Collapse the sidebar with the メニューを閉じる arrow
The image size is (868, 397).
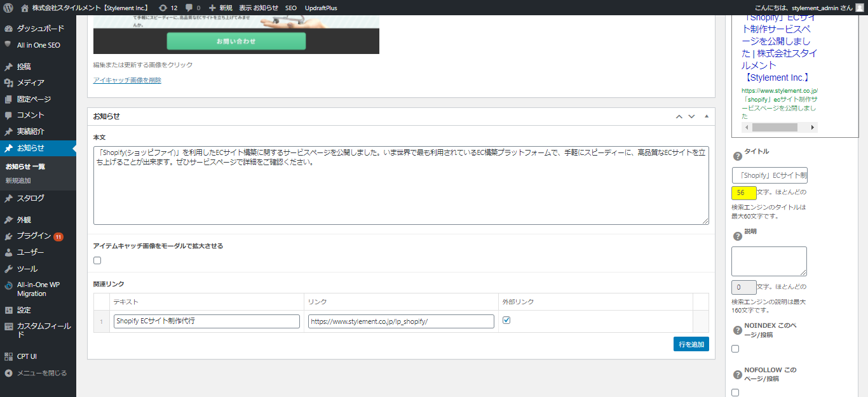click(x=8, y=373)
